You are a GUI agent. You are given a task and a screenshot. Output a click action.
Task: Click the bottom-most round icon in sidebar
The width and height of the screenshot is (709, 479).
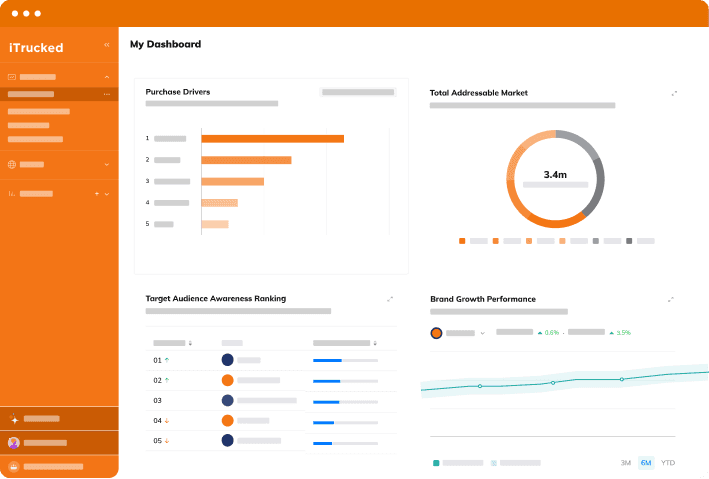(14, 466)
